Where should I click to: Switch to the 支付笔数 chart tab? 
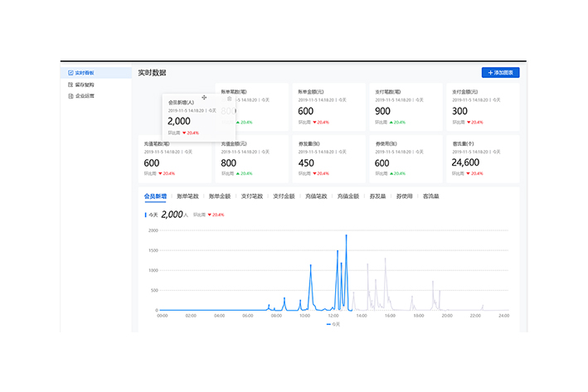pyautogui.click(x=251, y=196)
